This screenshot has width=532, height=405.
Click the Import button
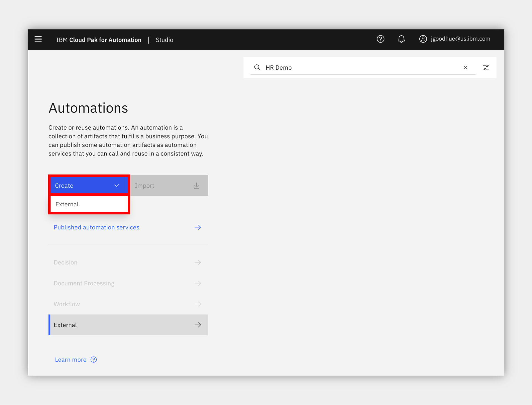(169, 186)
